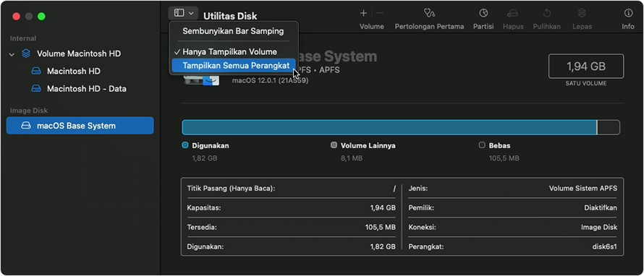Open the Partisi pie chart icon

pyautogui.click(x=483, y=13)
